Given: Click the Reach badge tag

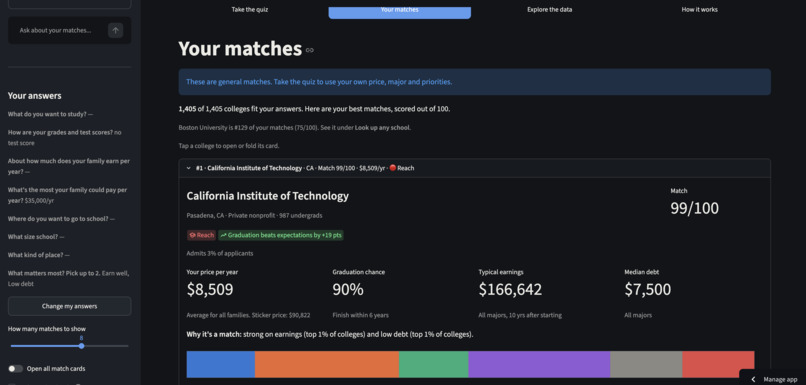Looking at the screenshot, I should coord(201,235).
